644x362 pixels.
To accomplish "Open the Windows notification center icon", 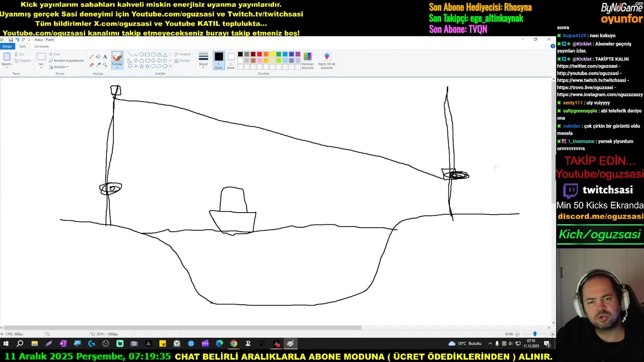I will 547,344.
